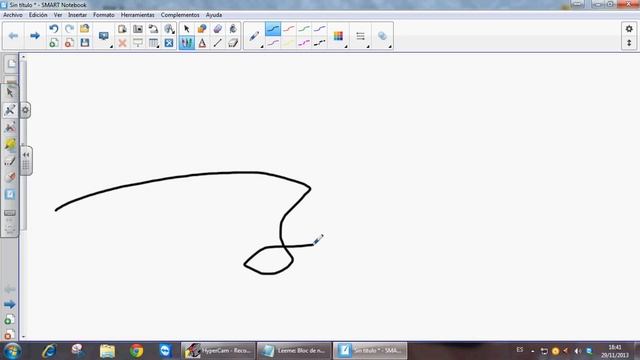Open the screen capture toolbar
The width and height of the screenshot is (640, 360).
(x=138, y=29)
